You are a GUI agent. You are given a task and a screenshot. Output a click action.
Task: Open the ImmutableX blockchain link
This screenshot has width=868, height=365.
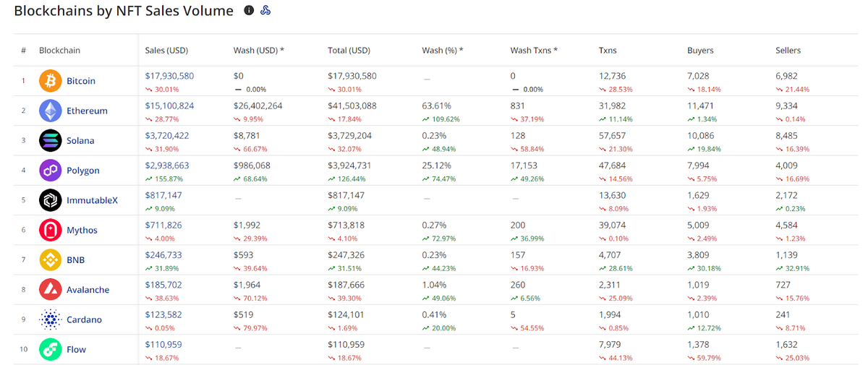(x=92, y=200)
